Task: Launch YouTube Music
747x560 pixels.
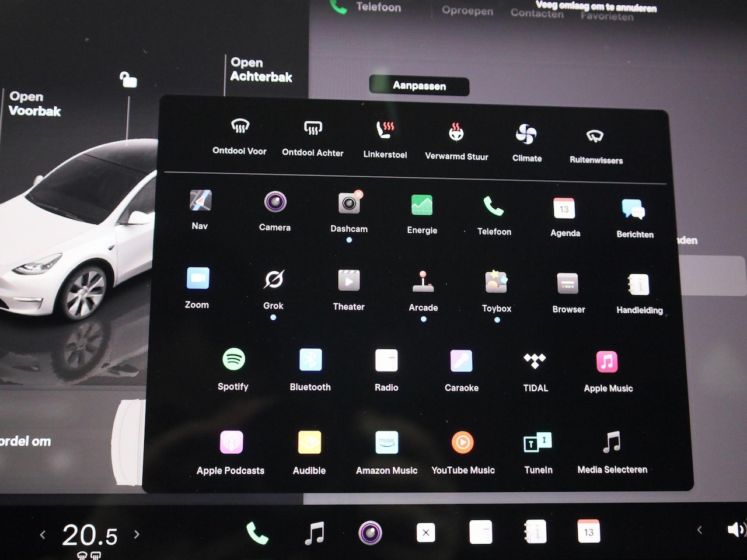Action: (463, 453)
